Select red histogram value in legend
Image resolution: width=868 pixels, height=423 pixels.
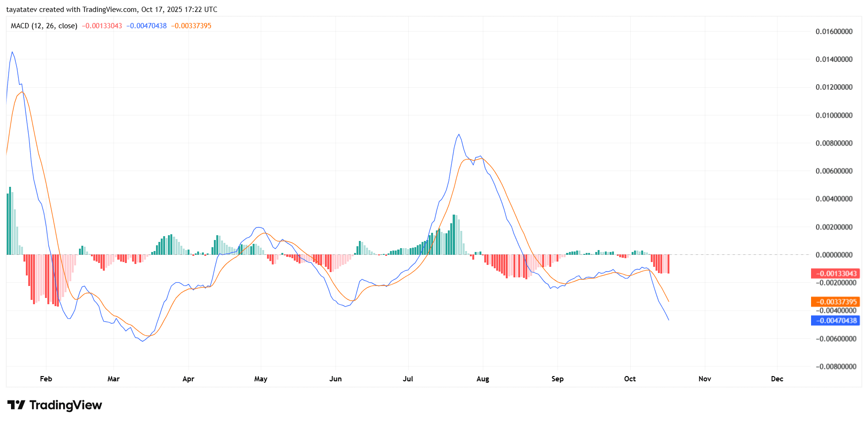pos(101,26)
